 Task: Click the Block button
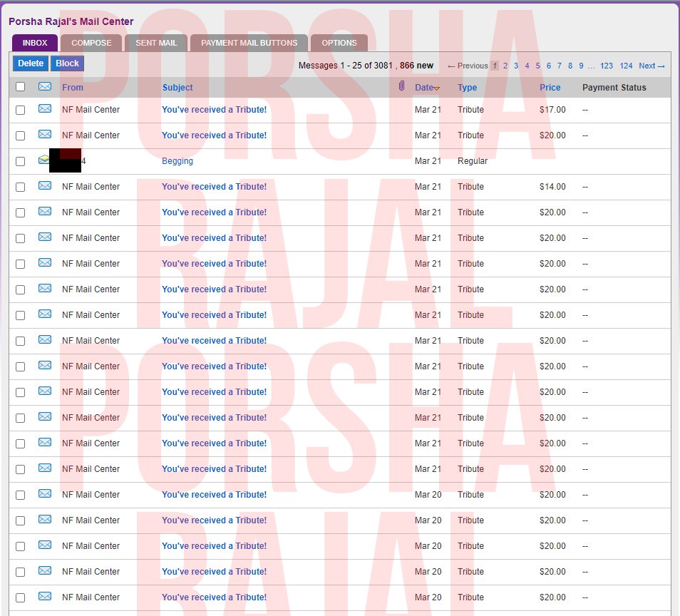[67, 63]
